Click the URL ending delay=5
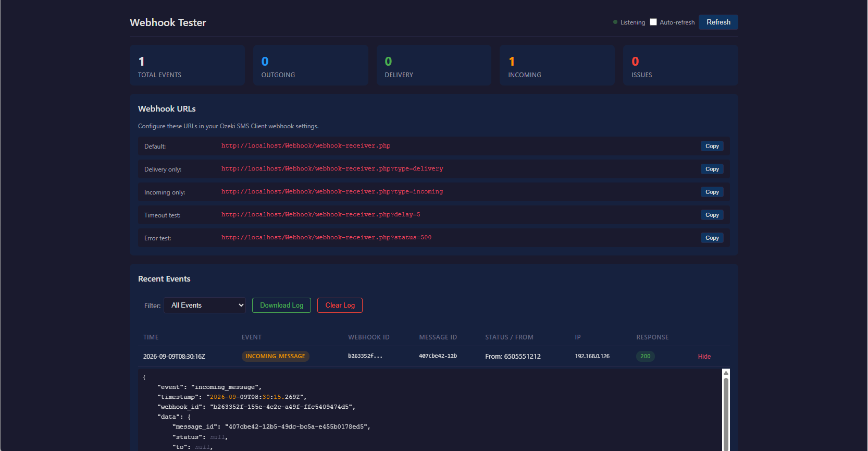 click(x=320, y=214)
